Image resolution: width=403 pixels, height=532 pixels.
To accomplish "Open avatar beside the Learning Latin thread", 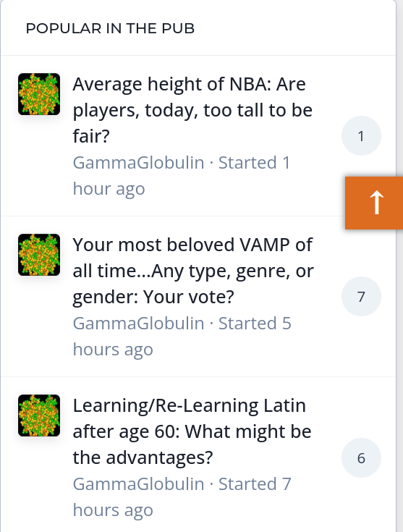I will click(39, 415).
